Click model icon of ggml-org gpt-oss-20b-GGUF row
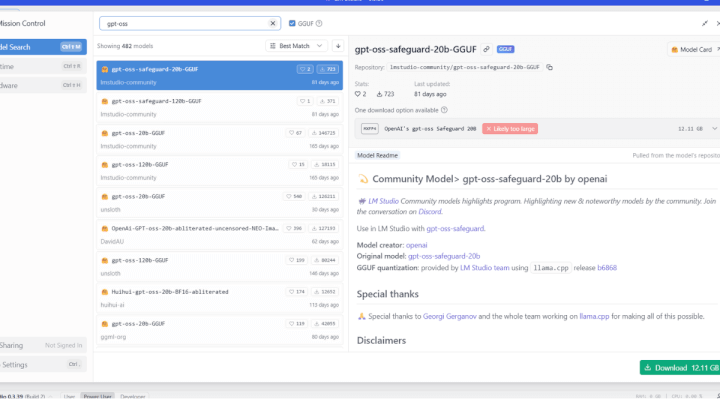 click(x=105, y=324)
